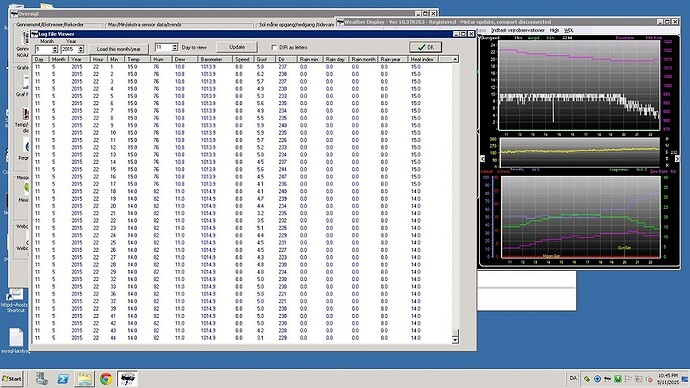The width and height of the screenshot is (690, 388).
Task: Click the log table scrollbar down arrow
Action: [455, 340]
